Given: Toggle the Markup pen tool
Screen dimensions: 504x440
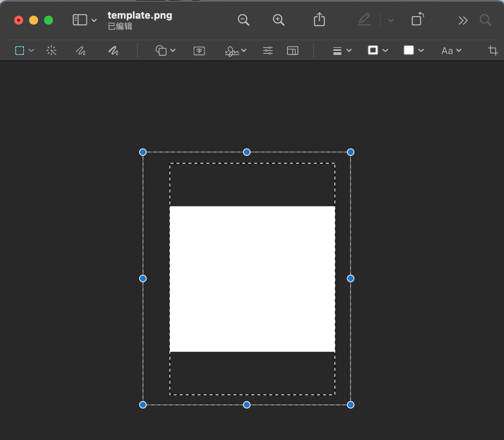Looking at the screenshot, I should tap(364, 19).
